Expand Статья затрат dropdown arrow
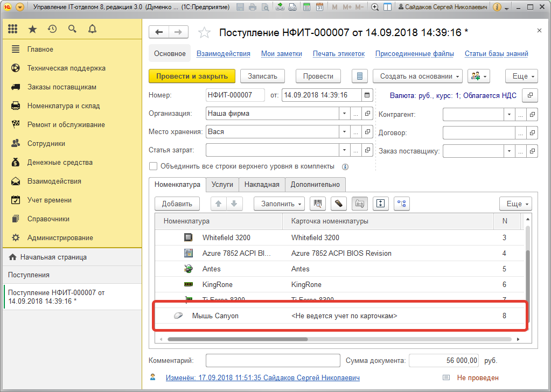 tap(344, 150)
